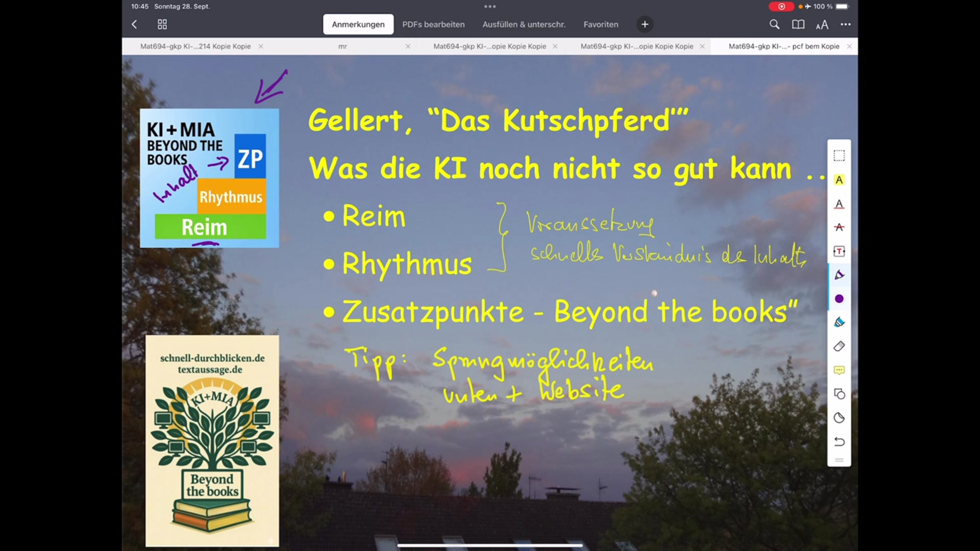Viewport: 980px width, 551px height.
Task: Select the eraser tool
Action: coord(839,346)
